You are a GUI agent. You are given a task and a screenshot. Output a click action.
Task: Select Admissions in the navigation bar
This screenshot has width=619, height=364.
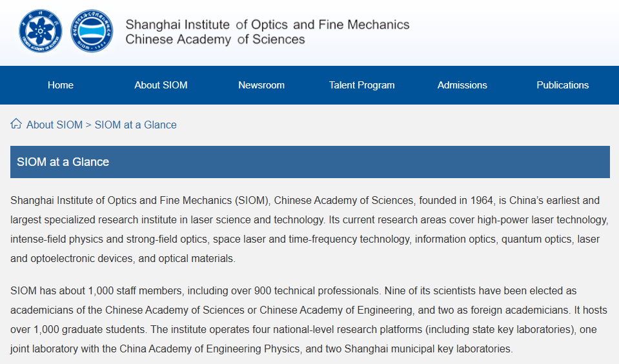coord(462,85)
